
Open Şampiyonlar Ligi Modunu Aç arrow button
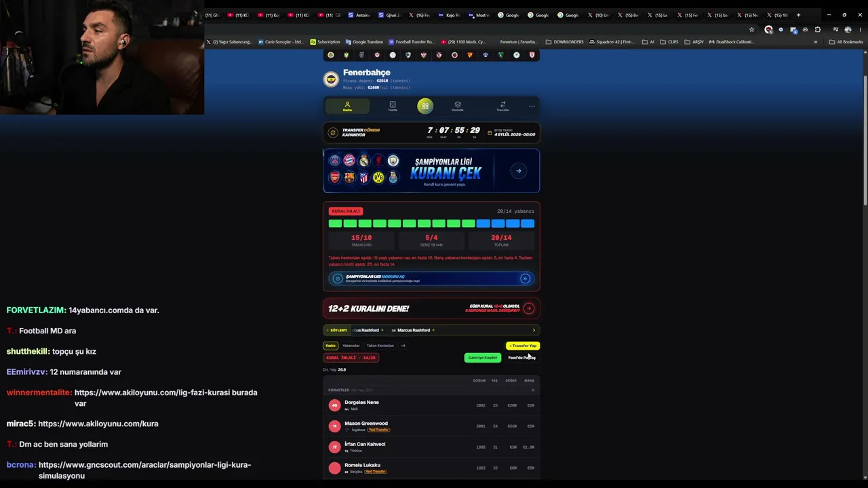click(525, 279)
